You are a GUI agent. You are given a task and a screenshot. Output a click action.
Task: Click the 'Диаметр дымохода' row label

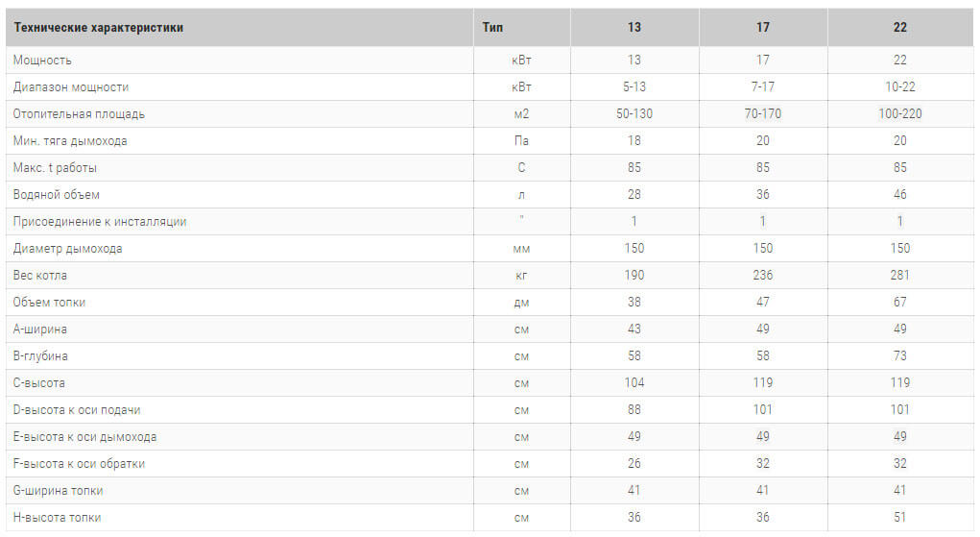[x=68, y=249]
